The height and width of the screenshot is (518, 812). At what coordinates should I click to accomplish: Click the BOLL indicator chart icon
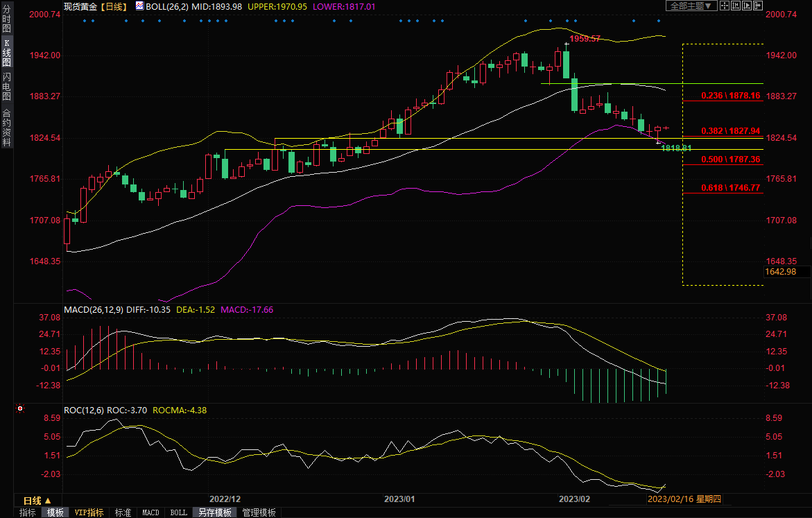(139, 6)
